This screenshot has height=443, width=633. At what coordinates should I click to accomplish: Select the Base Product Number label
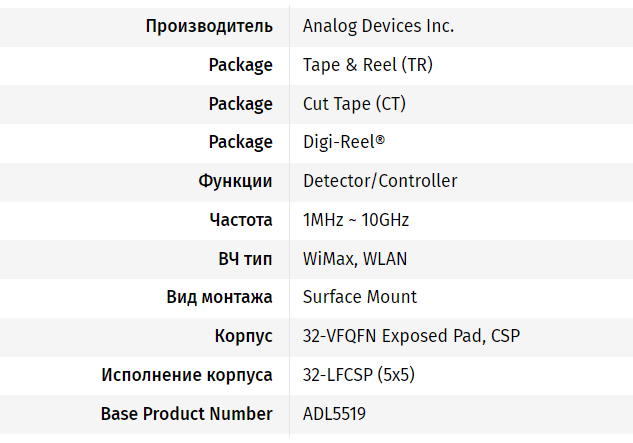(187, 413)
